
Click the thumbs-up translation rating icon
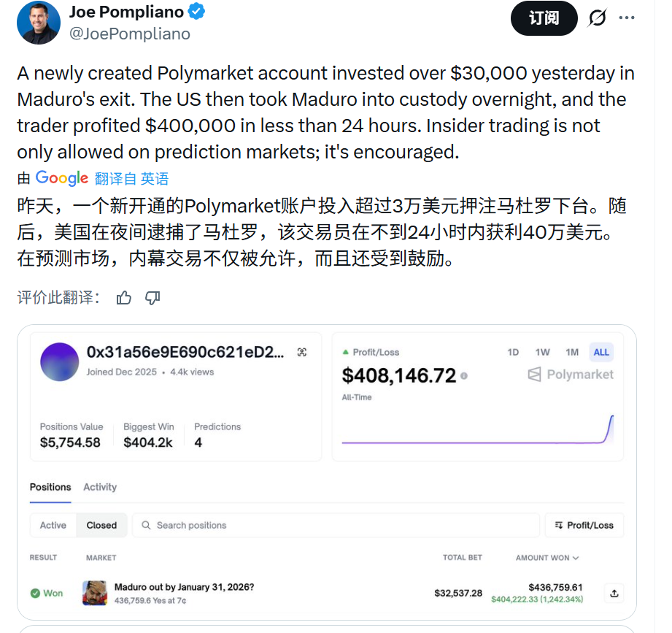pos(124,298)
